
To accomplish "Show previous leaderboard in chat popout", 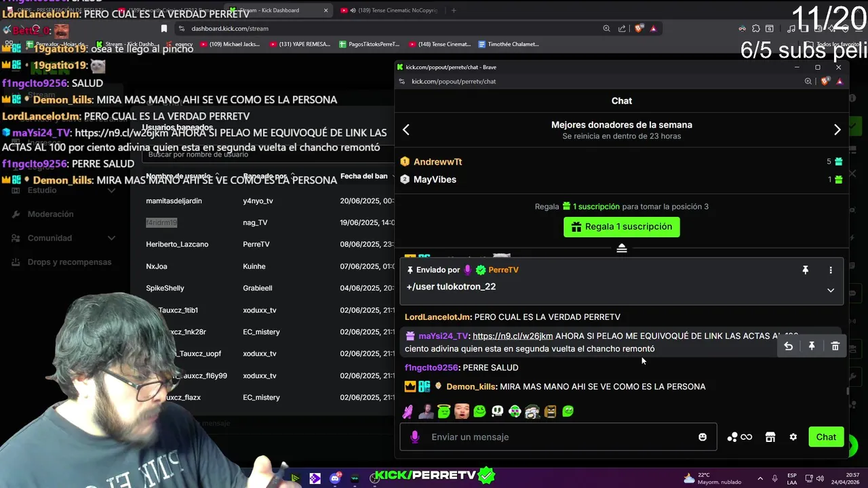I will coord(406,129).
